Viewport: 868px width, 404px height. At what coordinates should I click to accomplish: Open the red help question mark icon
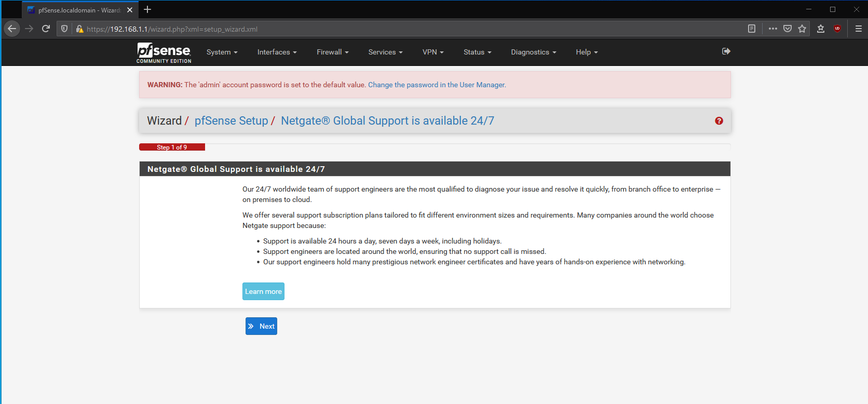(719, 120)
